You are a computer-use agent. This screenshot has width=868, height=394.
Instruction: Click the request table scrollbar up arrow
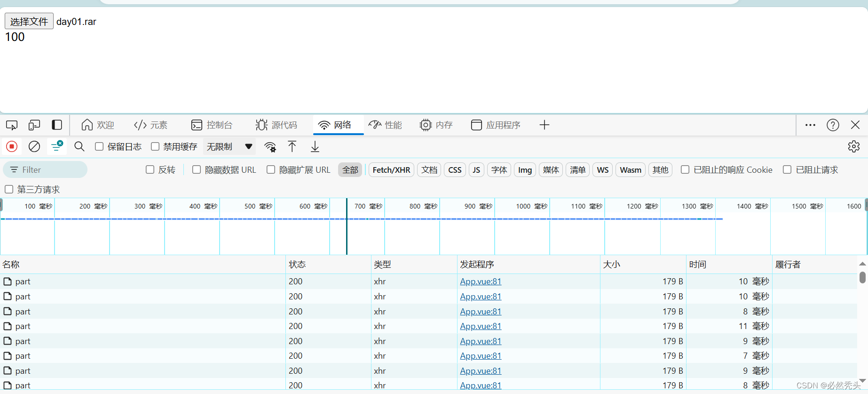click(862, 264)
